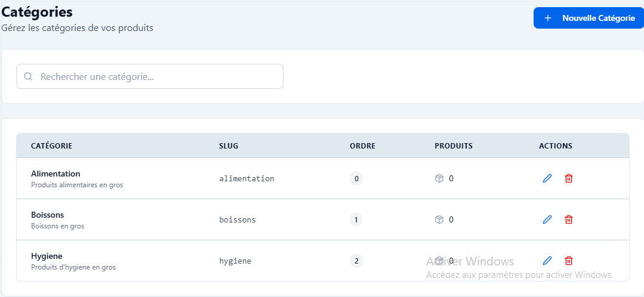
Task: Click the boissons slug value
Action: 238,219
